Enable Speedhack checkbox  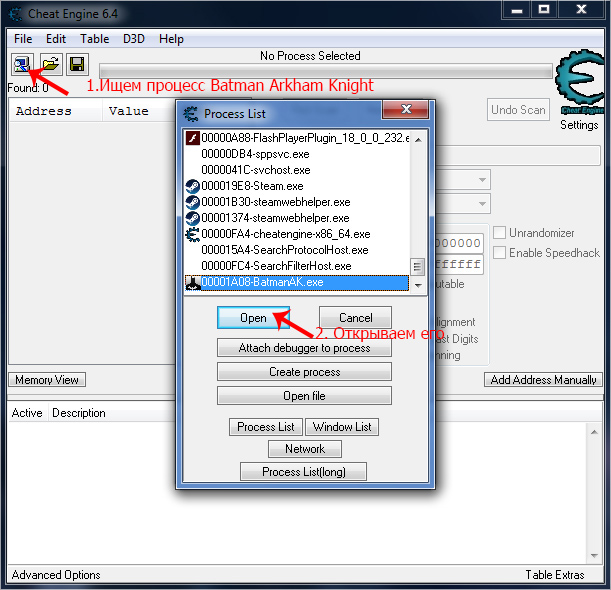pos(499,253)
